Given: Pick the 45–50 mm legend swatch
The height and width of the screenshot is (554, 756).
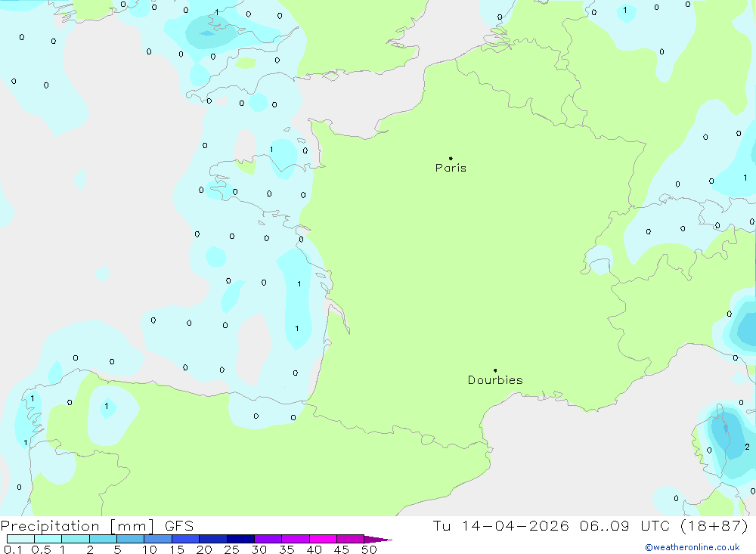Looking at the screenshot, I should click(351, 539).
